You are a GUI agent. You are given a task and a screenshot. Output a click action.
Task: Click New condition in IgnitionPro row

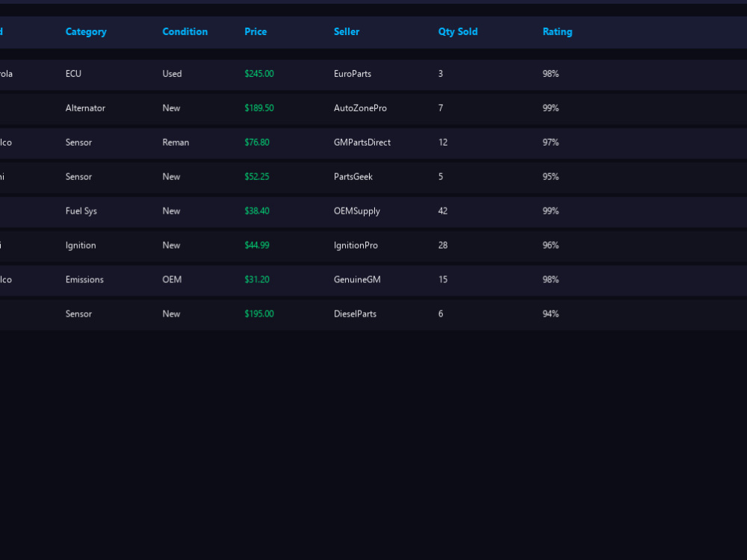(x=171, y=245)
